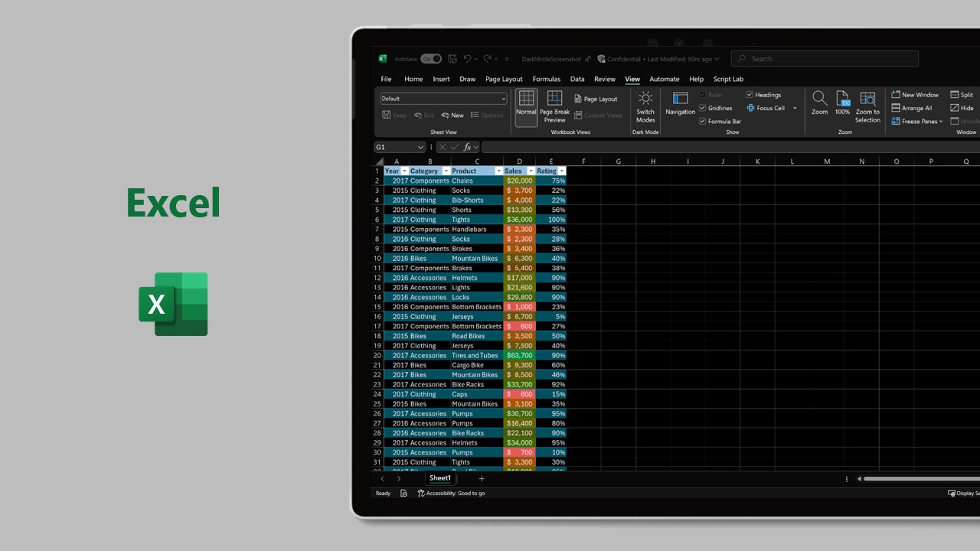
Task: Select the Handlebars product cell
Action: pyautogui.click(x=477, y=230)
